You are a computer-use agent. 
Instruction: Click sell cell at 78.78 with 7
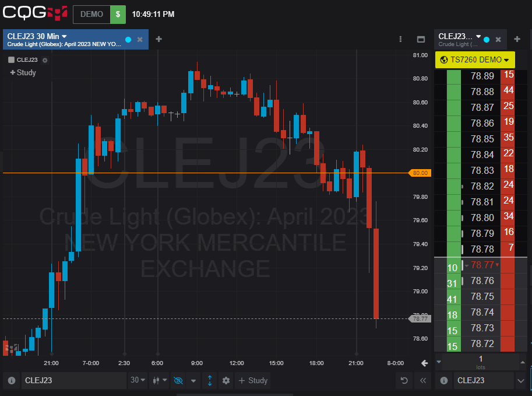pyautogui.click(x=508, y=248)
